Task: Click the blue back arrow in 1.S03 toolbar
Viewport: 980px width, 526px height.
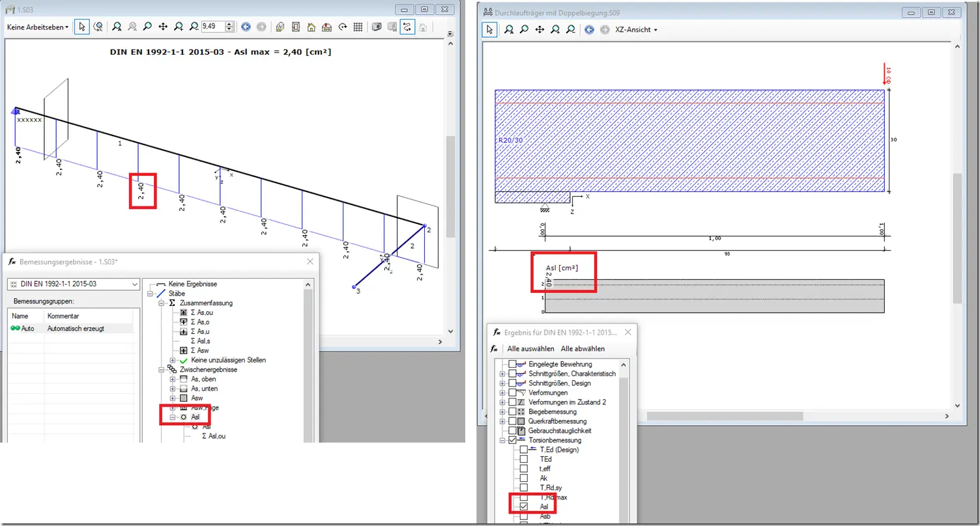Action: (x=246, y=27)
